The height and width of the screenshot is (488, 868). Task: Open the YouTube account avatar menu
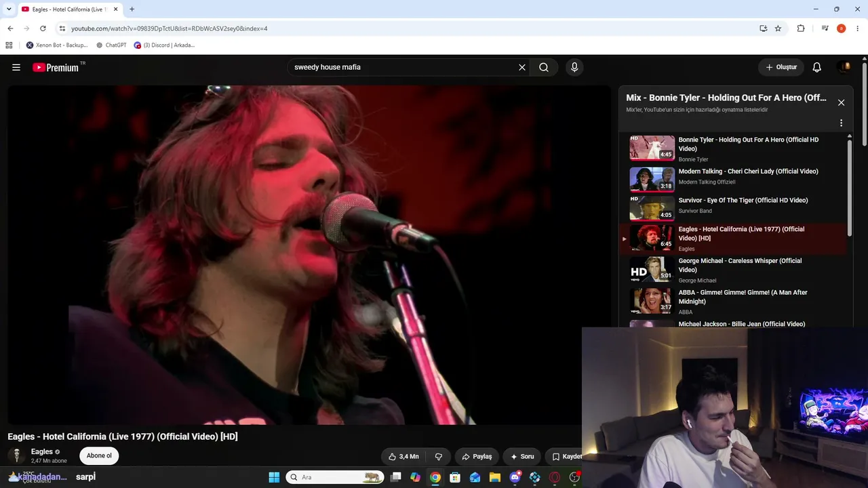844,66
